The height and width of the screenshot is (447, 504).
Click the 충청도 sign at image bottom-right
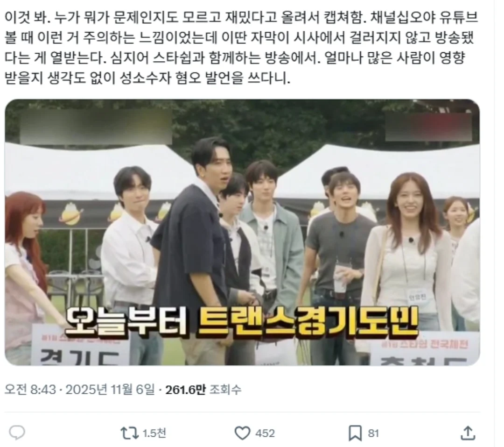pyautogui.click(x=425, y=351)
